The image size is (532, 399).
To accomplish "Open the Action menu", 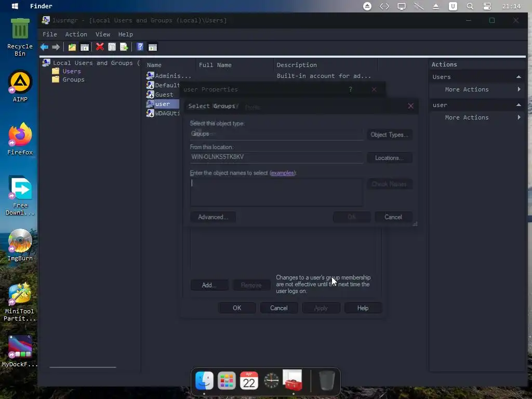I will pos(76,34).
